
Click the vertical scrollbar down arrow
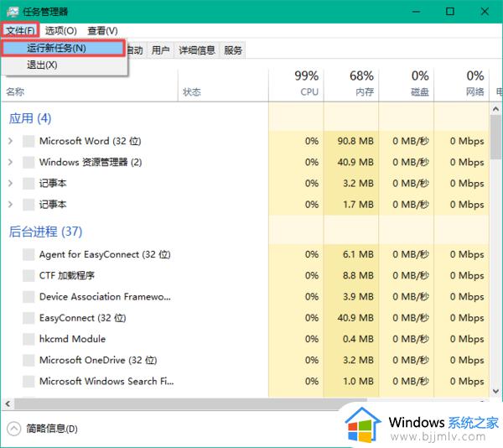(x=495, y=391)
